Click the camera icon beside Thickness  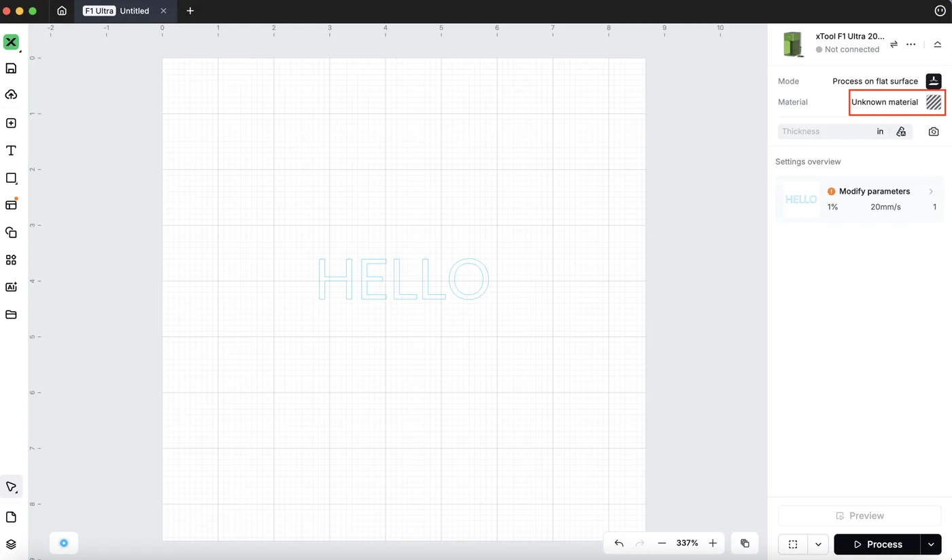tap(934, 131)
